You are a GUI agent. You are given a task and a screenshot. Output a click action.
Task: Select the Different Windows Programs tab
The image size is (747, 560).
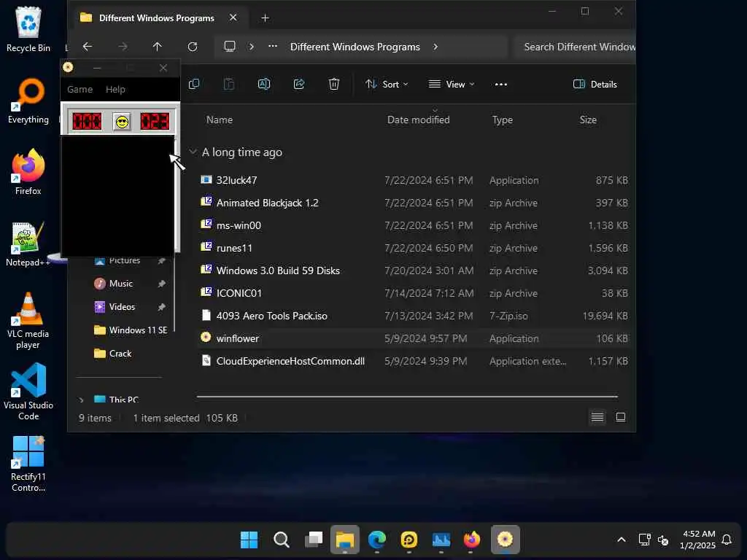click(x=157, y=18)
